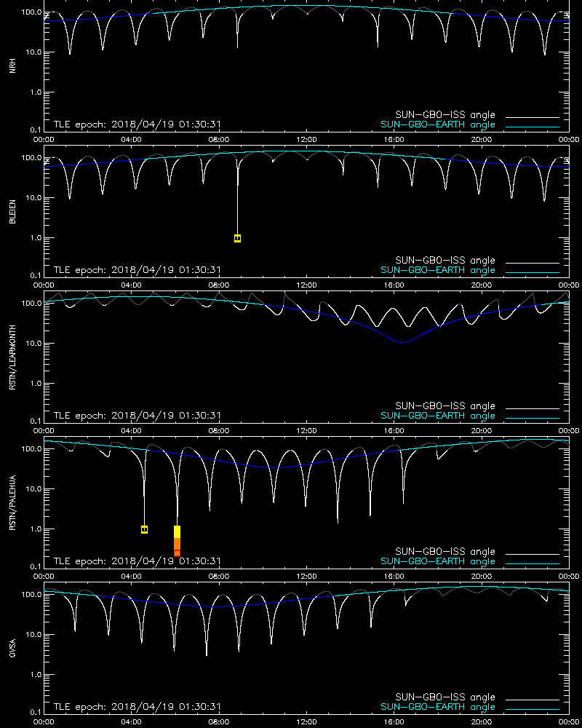Click the TLE epoch text in RSTN/PALEHUA panel
This screenshot has height=728, width=582.
tap(137, 561)
